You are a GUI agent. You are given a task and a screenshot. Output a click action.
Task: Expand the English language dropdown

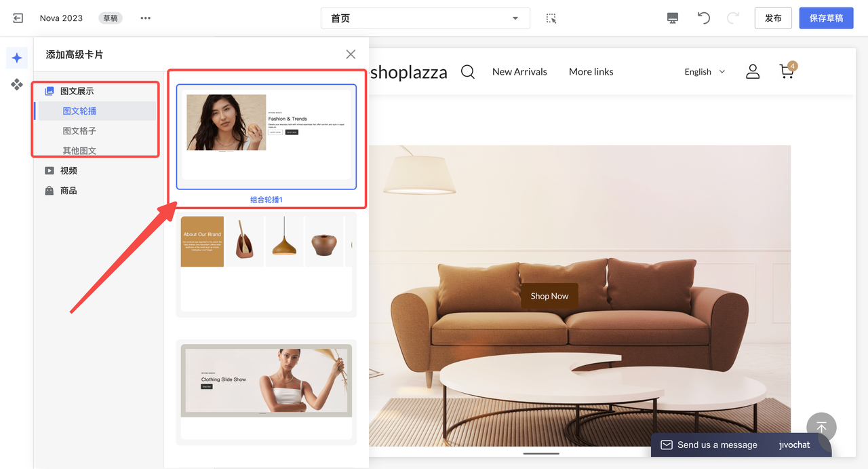[705, 72]
